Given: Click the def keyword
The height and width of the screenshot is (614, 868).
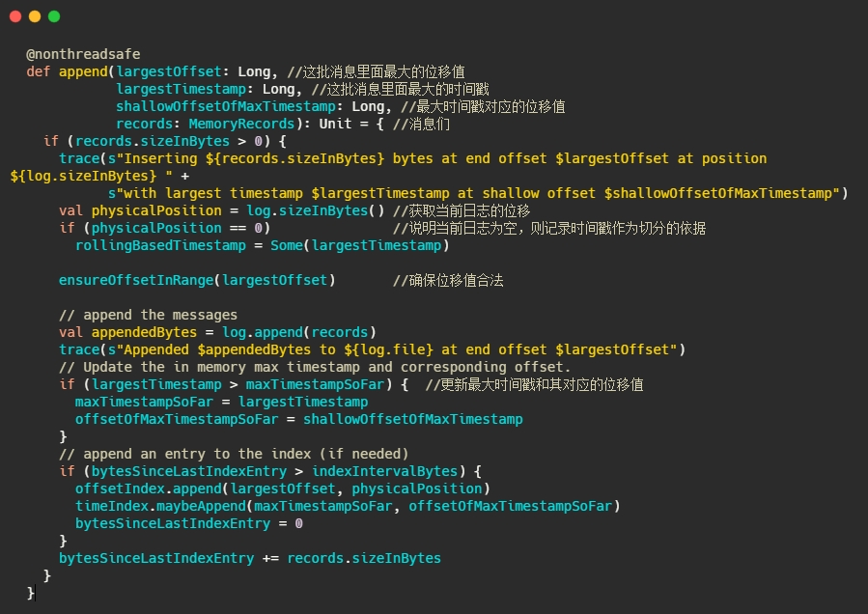Looking at the screenshot, I should tap(38, 71).
